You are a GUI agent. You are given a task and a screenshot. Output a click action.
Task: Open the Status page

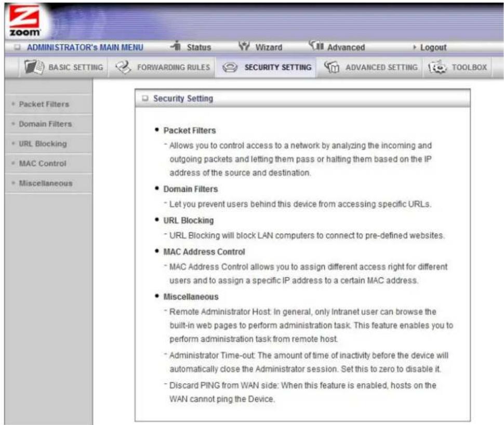pyautogui.click(x=198, y=47)
